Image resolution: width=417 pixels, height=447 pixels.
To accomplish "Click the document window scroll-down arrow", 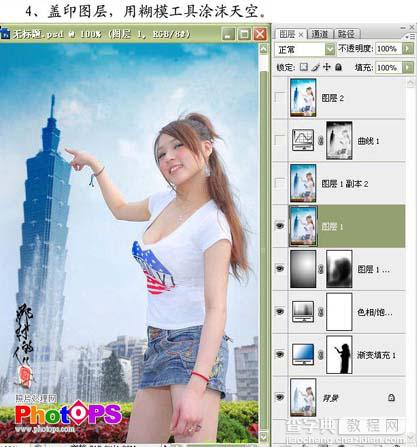I will 263,436.
